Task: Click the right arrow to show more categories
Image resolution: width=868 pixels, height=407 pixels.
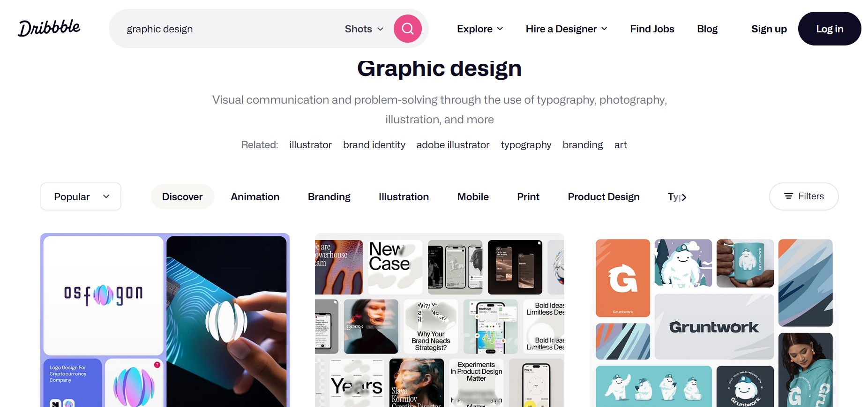Action: [x=684, y=197]
